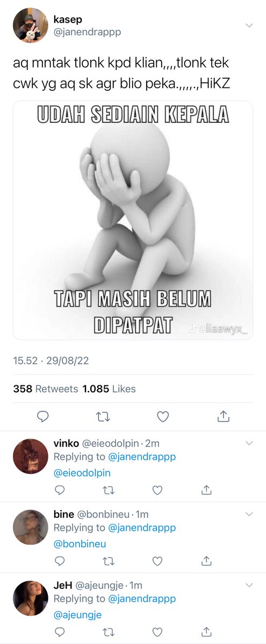Open the @bonbineu mention link
The image size is (266, 644).
coord(80,544)
